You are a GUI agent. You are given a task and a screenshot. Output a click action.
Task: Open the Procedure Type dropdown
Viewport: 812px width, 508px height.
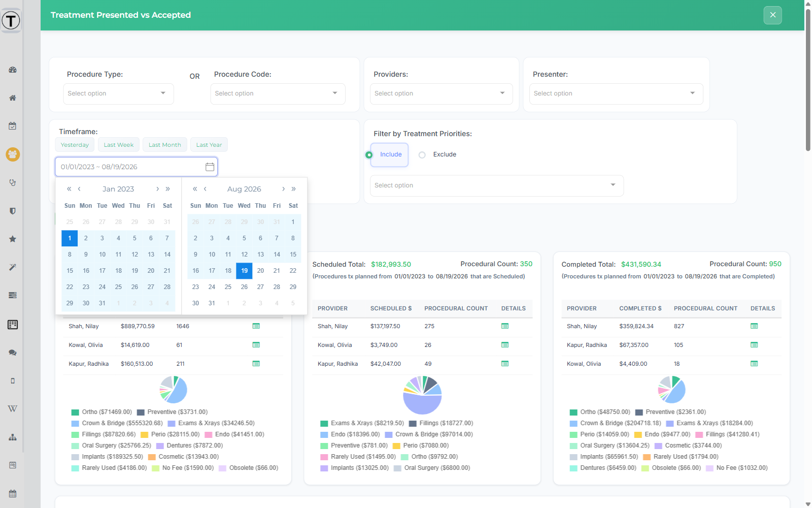pos(118,93)
